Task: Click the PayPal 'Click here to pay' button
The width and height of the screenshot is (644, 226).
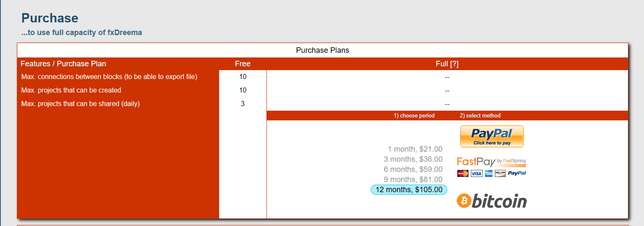Action: [492, 136]
